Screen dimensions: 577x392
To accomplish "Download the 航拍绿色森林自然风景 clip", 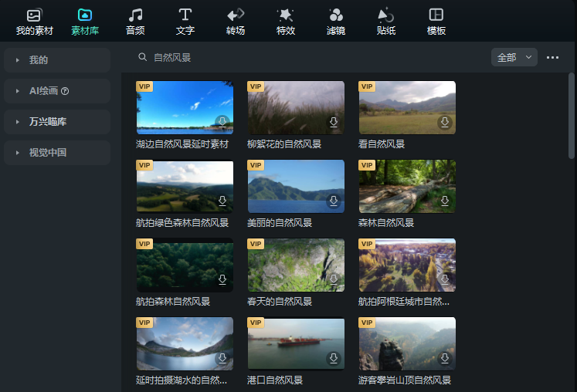I will click(222, 201).
